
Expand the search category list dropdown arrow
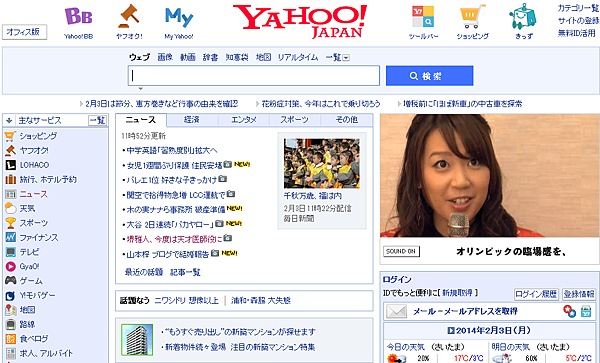[346, 58]
